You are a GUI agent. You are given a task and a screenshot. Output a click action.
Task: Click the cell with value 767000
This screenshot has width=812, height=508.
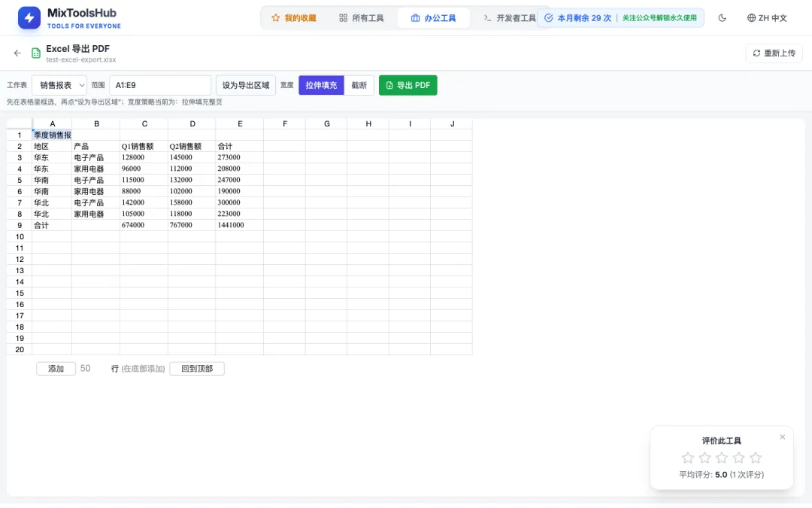[x=192, y=225]
